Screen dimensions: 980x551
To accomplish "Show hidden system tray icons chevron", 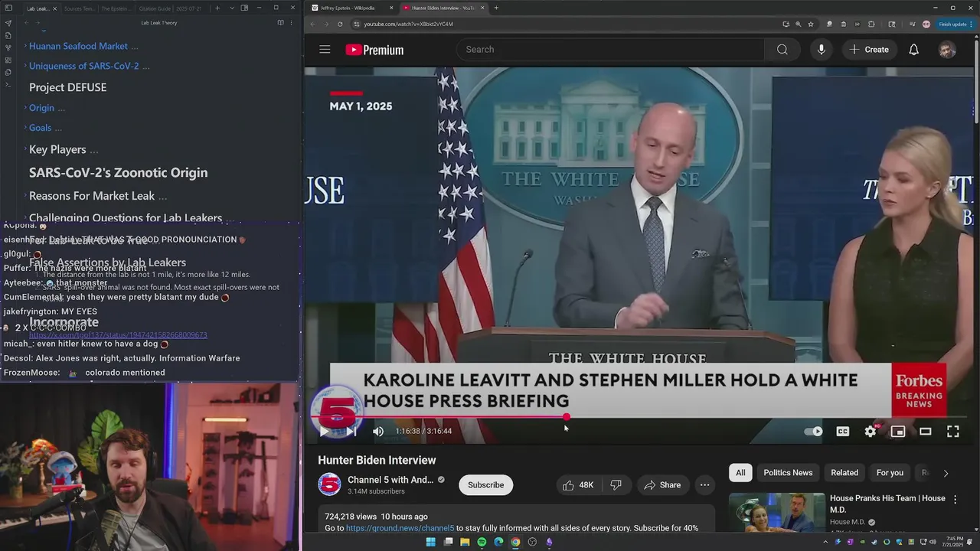I will (x=825, y=542).
